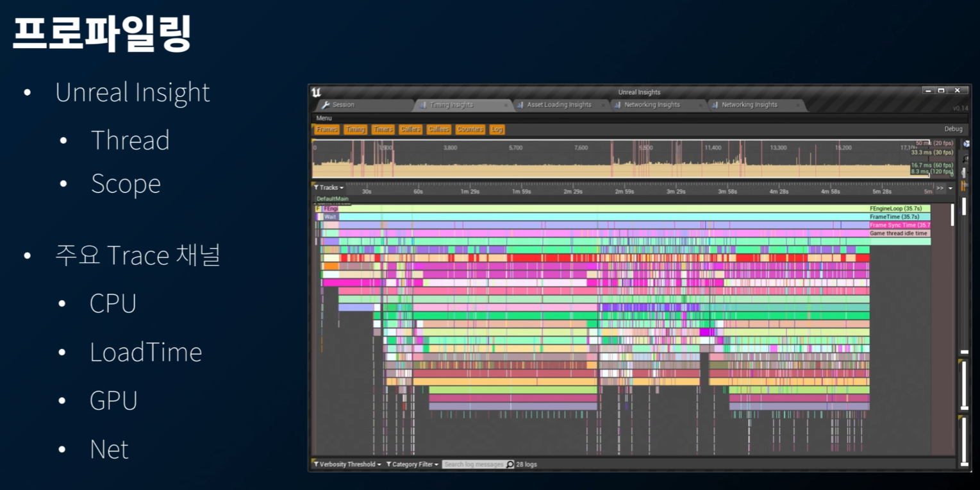Viewport: 980px width, 490px height.
Task: Toggle the Callers panel button
Action: 410,130
